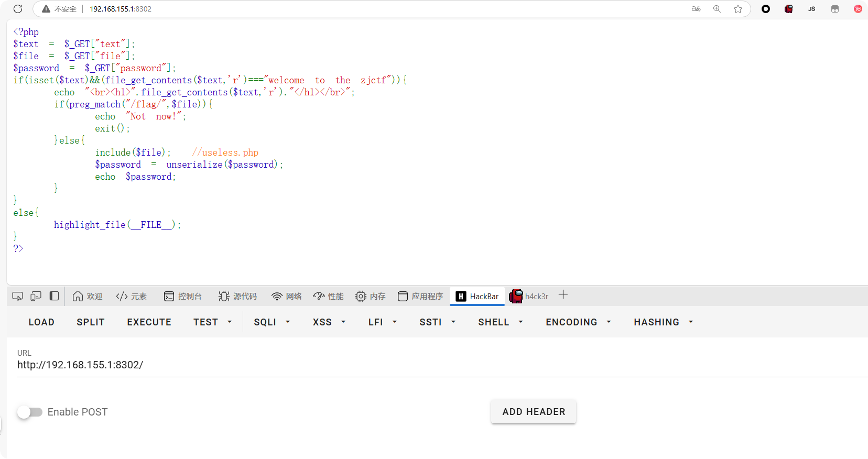This screenshot has width=868, height=459.
Task: Click the DevTools sidebar dock icon
Action: [54, 296]
